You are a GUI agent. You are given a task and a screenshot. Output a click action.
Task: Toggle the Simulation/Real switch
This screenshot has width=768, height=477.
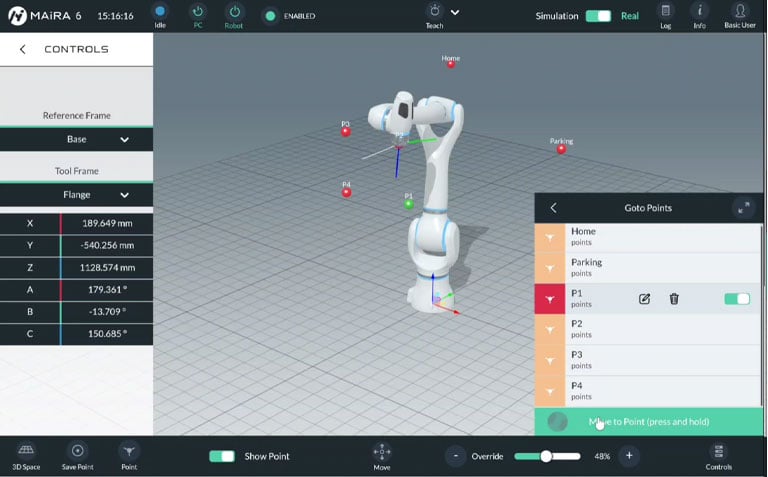coord(598,16)
